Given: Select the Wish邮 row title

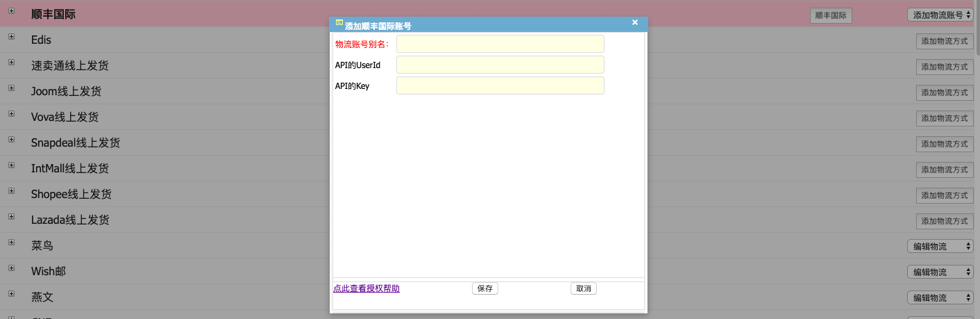Looking at the screenshot, I should [49, 271].
